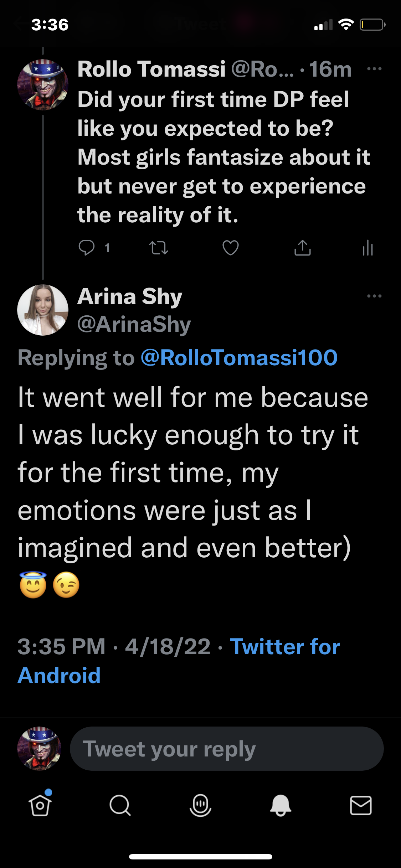The width and height of the screenshot is (401, 868).
Task: Open the Messages tab
Action: point(361,805)
